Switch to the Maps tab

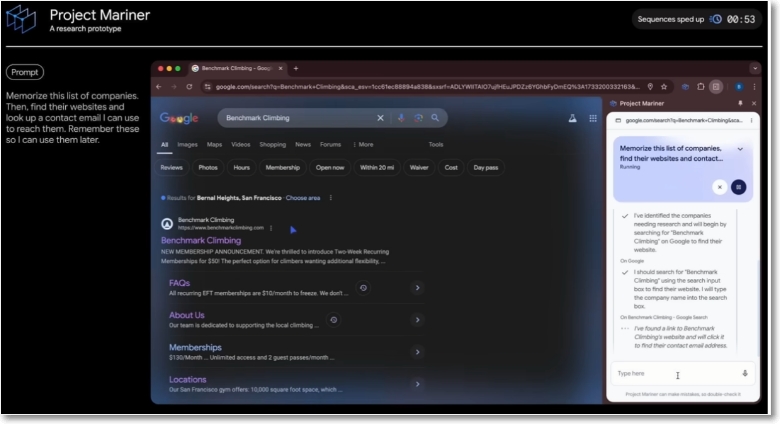coord(214,144)
